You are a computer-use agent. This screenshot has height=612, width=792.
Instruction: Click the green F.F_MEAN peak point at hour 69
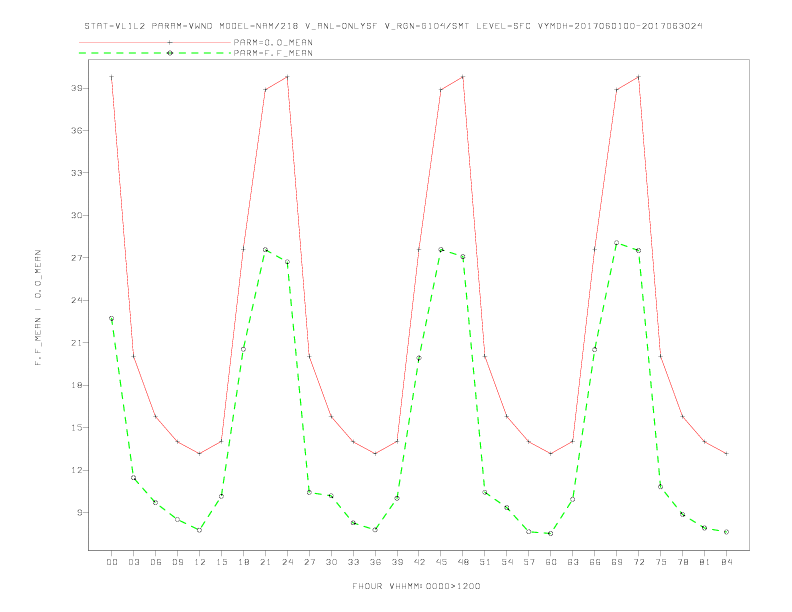617,243
